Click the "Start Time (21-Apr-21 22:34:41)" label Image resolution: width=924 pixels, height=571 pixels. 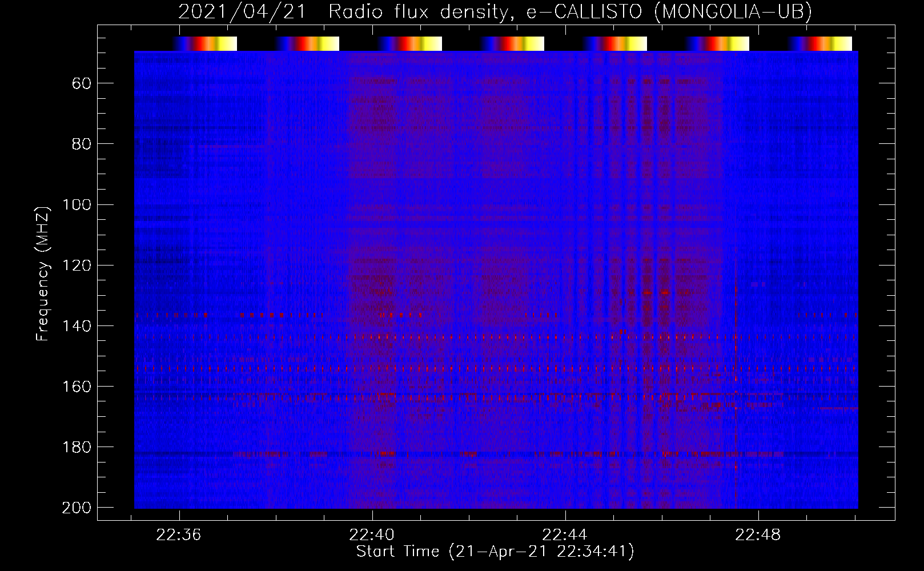[x=495, y=552]
